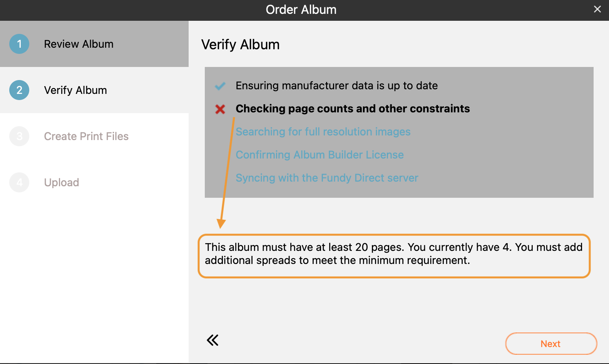Click the Verify Album heading
The width and height of the screenshot is (609, 364).
(241, 45)
